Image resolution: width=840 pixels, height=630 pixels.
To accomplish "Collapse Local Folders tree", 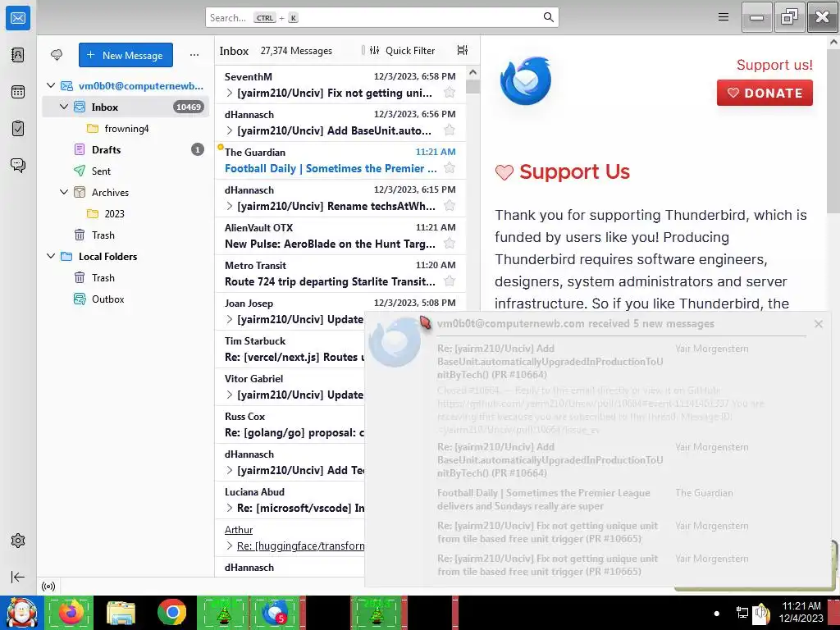I will 51,256.
